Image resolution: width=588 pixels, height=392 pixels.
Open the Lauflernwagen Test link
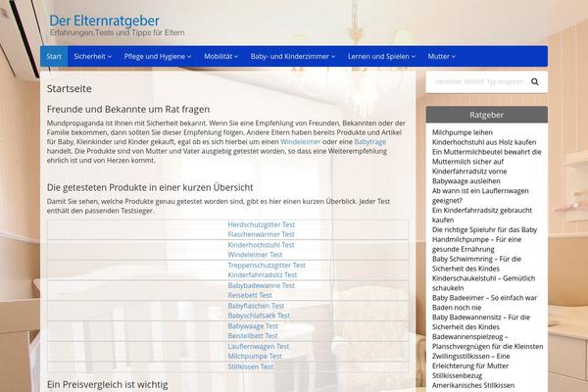[259, 346]
